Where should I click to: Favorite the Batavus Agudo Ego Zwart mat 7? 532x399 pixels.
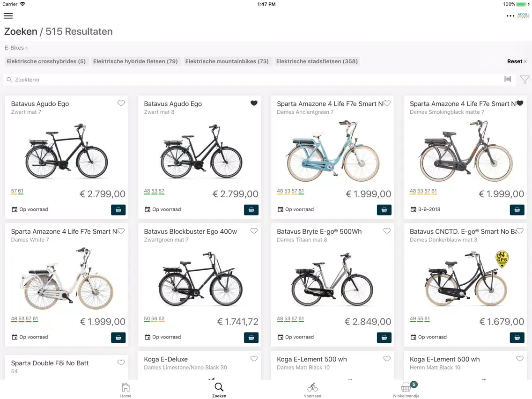(x=121, y=103)
